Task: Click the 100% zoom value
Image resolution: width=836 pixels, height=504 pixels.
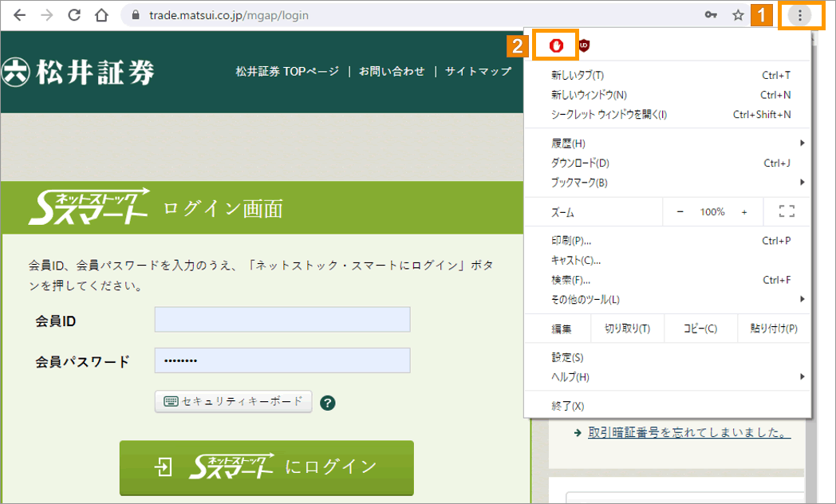Action: (x=712, y=211)
